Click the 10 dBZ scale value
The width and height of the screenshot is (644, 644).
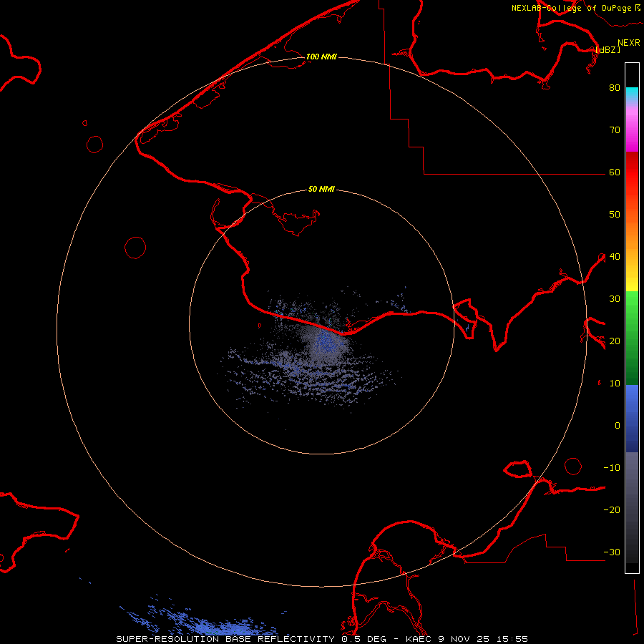pyautogui.click(x=615, y=384)
